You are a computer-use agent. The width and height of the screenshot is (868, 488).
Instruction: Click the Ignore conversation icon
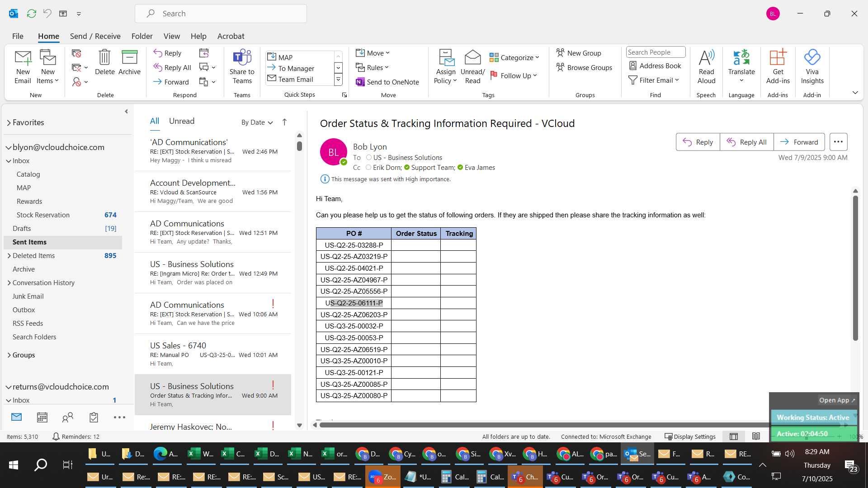76,53
